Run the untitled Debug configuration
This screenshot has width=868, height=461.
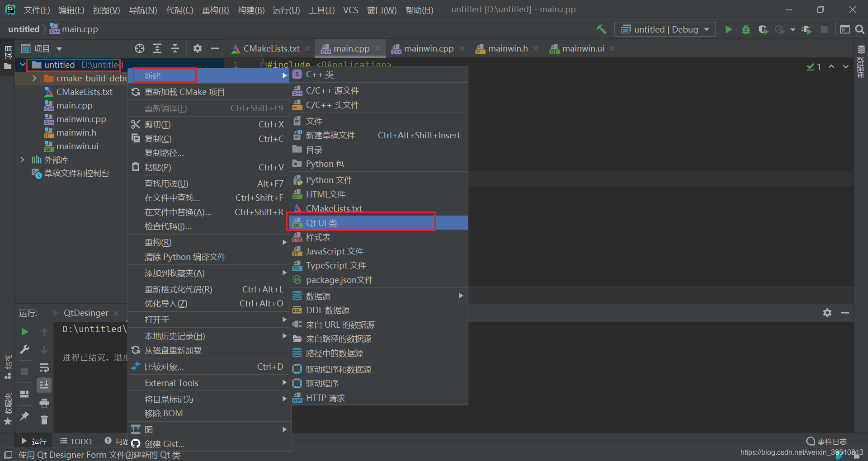728,29
